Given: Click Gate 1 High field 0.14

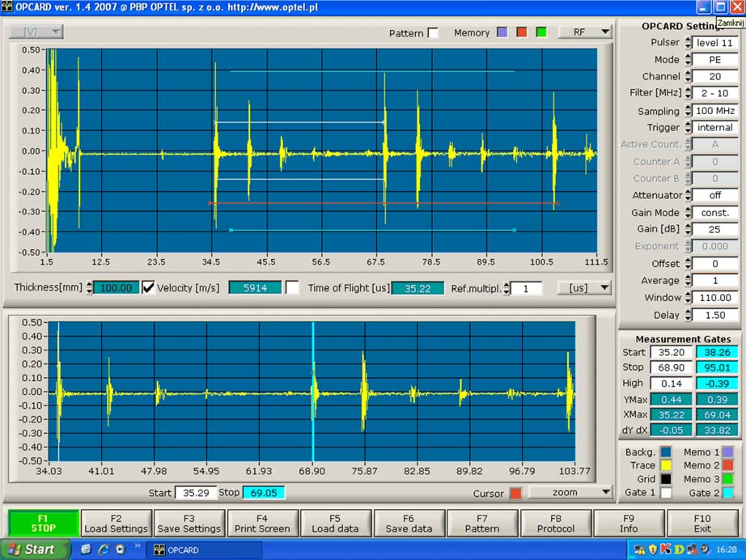Looking at the screenshot, I should [x=672, y=384].
